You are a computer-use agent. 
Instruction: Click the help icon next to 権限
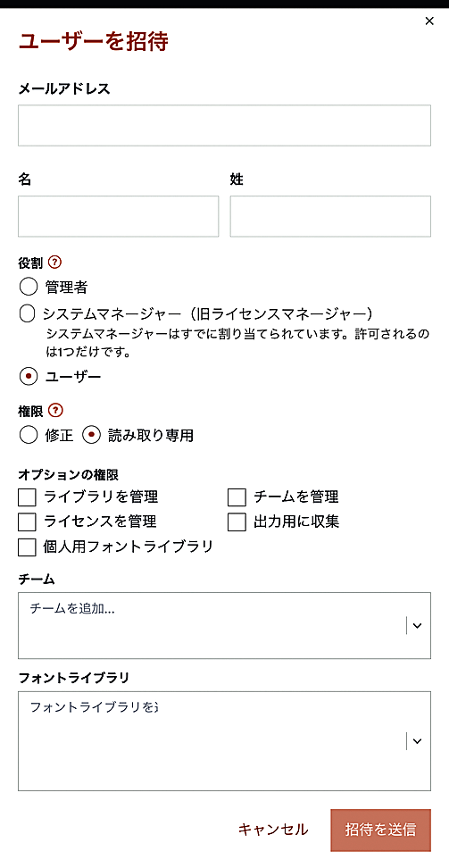tap(56, 411)
